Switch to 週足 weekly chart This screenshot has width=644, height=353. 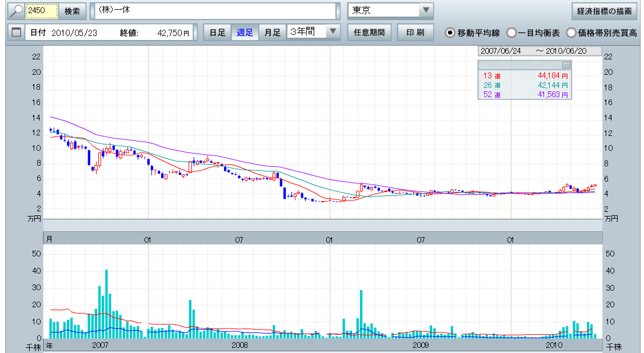coord(245,33)
